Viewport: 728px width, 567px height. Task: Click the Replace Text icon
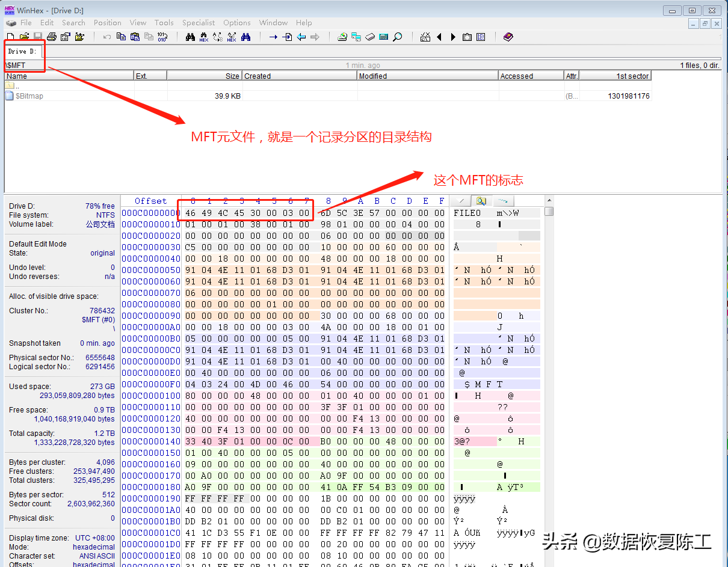(x=218, y=37)
